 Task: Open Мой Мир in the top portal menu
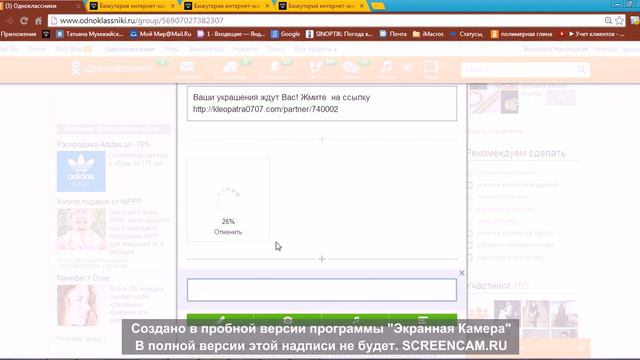[x=73, y=49]
